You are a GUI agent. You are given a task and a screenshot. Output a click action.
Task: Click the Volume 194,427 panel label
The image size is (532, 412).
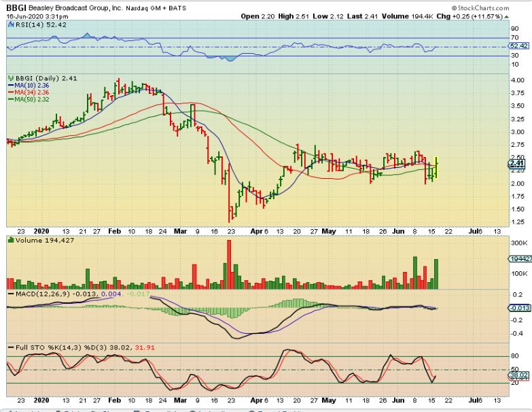(44, 240)
